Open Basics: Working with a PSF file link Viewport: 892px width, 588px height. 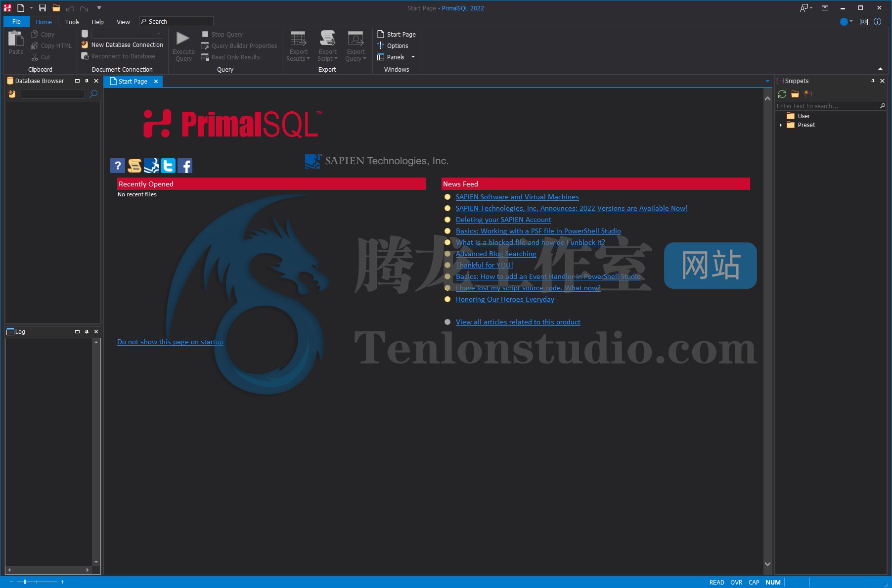538,231
